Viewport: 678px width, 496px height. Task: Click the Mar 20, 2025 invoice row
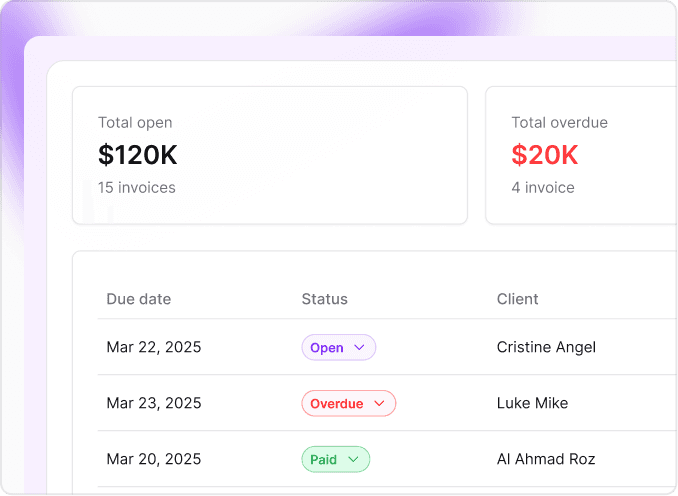point(153,460)
